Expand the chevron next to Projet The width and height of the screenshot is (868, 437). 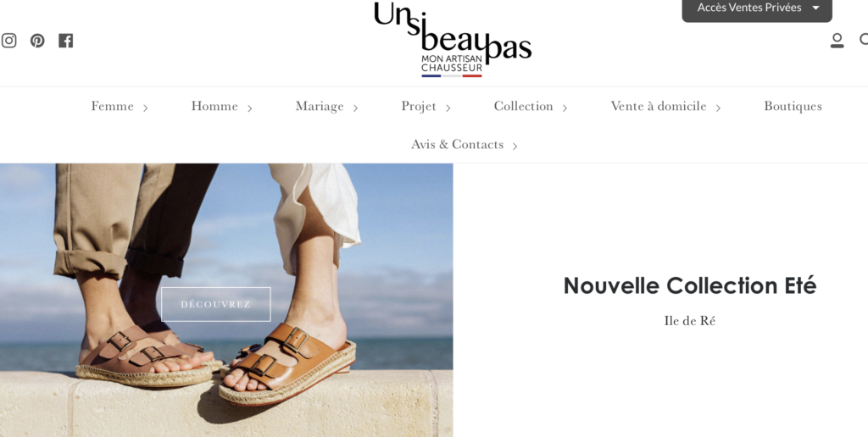pos(448,108)
